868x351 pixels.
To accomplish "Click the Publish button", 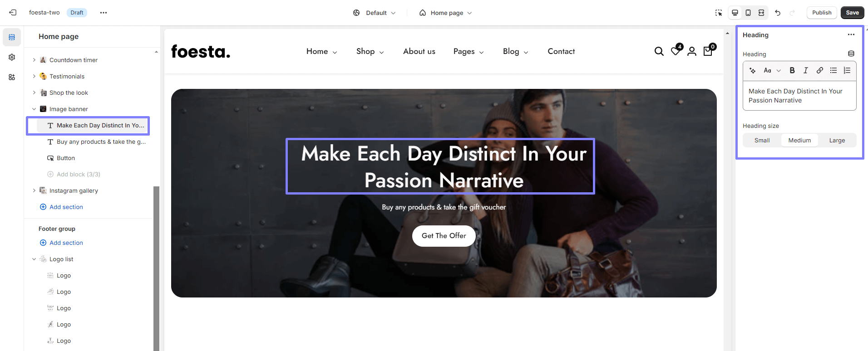I will (x=822, y=13).
